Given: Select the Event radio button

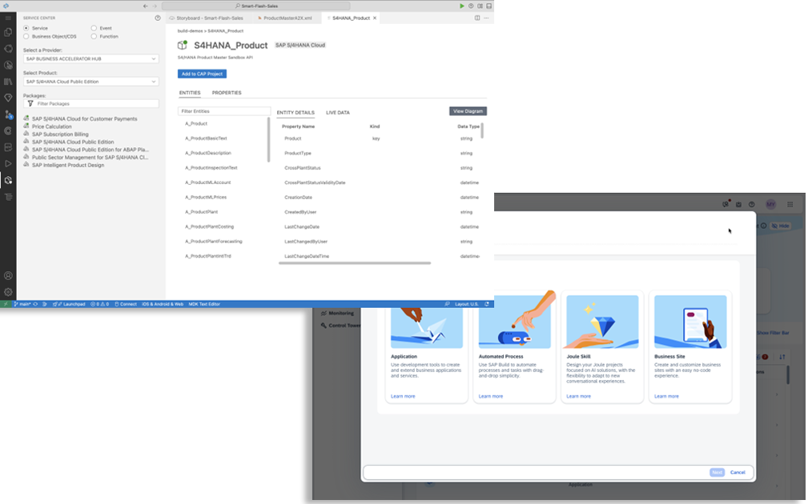Looking at the screenshot, I should (x=94, y=28).
